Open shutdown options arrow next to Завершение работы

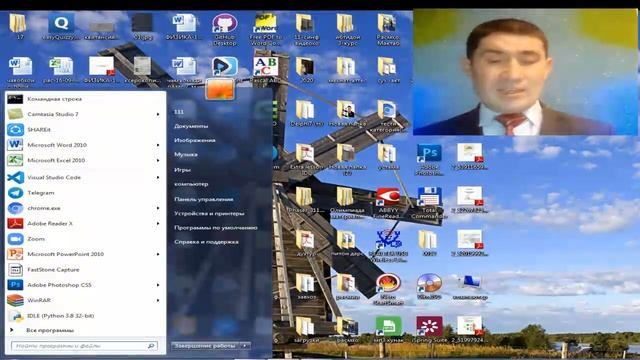pyautogui.click(x=245, y=346)
